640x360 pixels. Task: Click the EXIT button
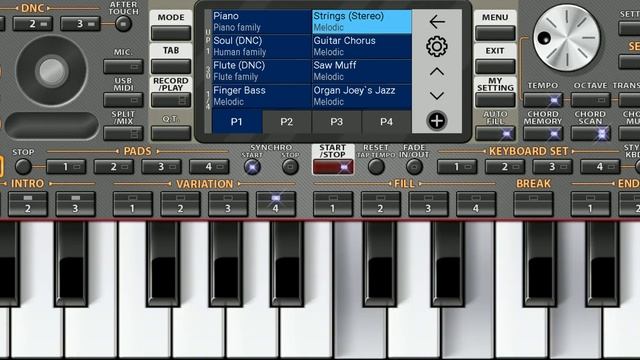point(495,66)
